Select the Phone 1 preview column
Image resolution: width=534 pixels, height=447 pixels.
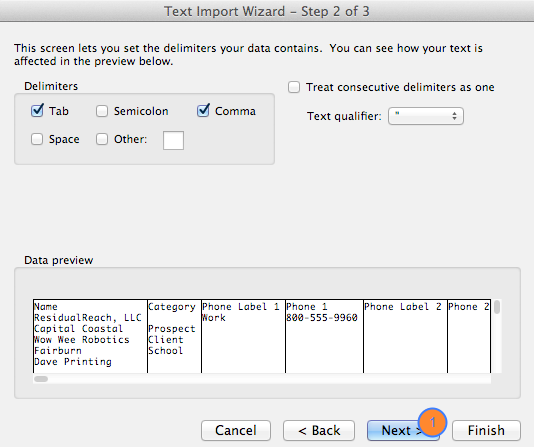[x=325, y=336]
